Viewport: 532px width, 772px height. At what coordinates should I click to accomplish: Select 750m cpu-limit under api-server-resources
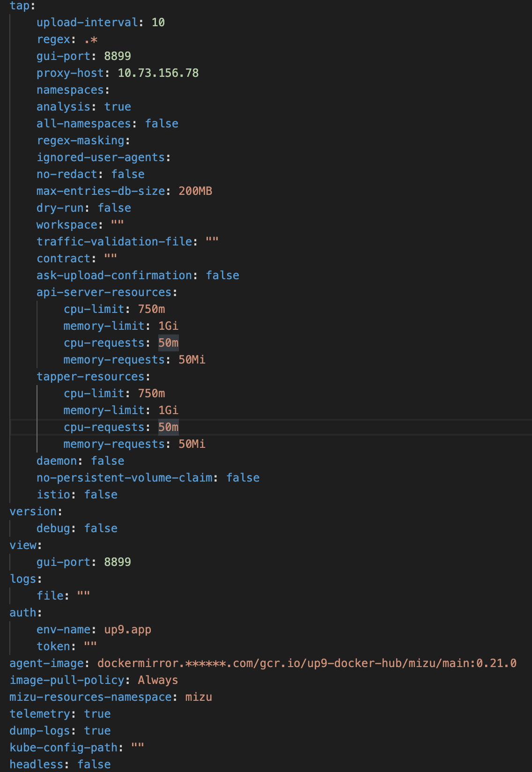click(151, 309)
